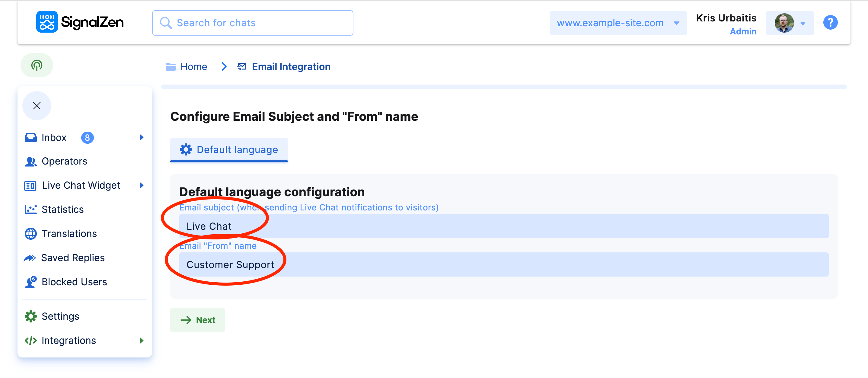Click the green online status broadcast icon
Image resolution: width=868 pixels, height=378 pixels.
(x=37, y=65)
